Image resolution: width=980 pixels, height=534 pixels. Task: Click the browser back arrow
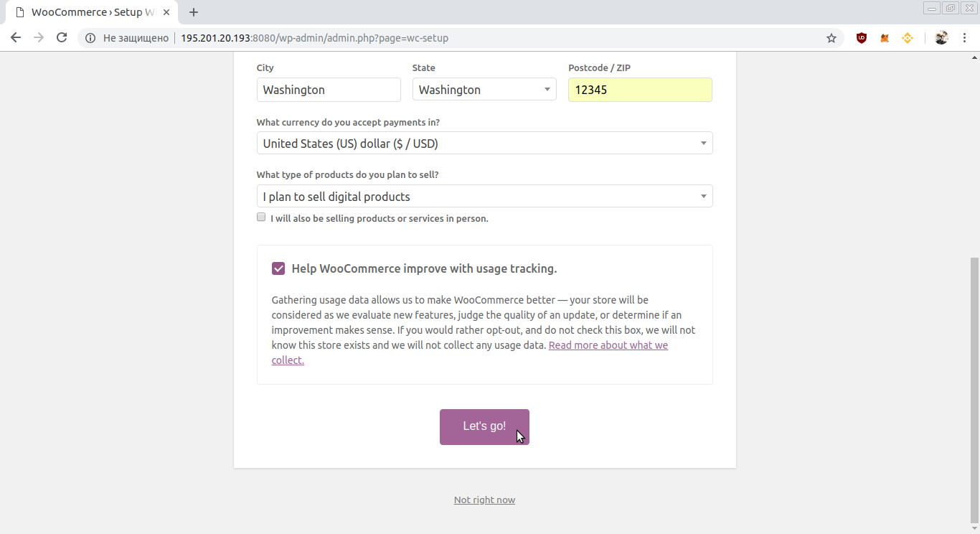click(x=16, y=38)
